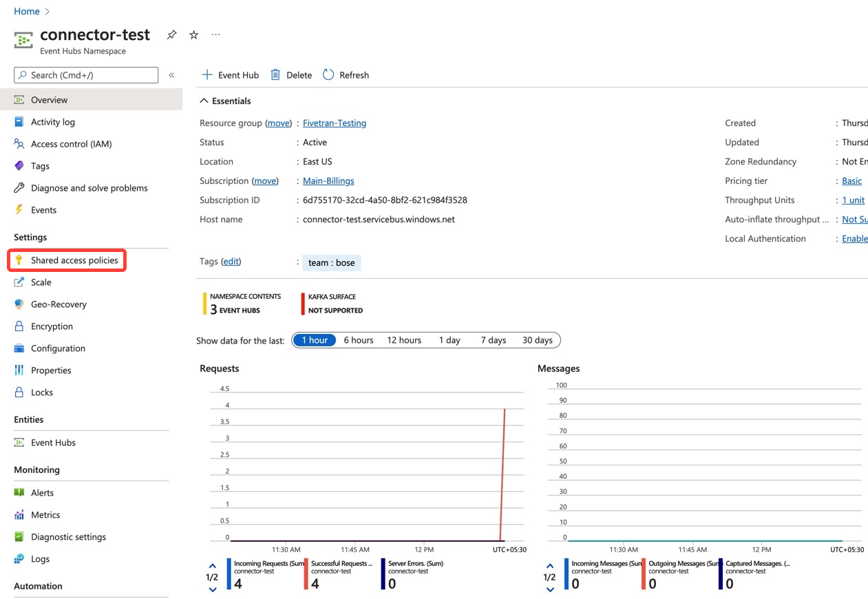Go to next Requests legend page
Viewport: 868px width, 599px height.
click(x=212, y=589)
